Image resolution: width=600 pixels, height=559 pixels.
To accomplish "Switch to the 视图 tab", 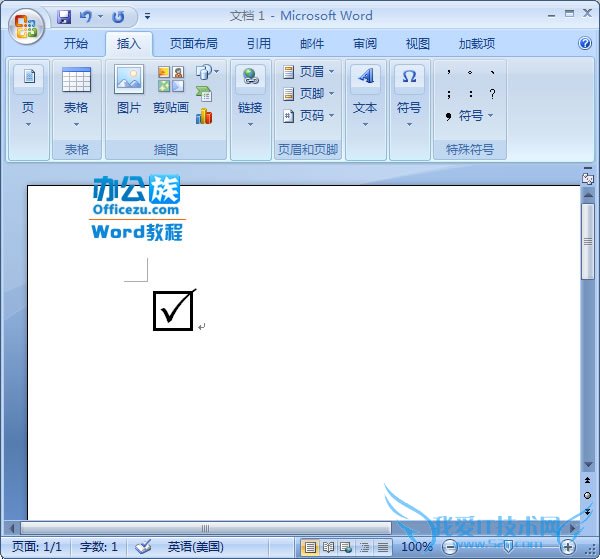I will coord(418,44).
